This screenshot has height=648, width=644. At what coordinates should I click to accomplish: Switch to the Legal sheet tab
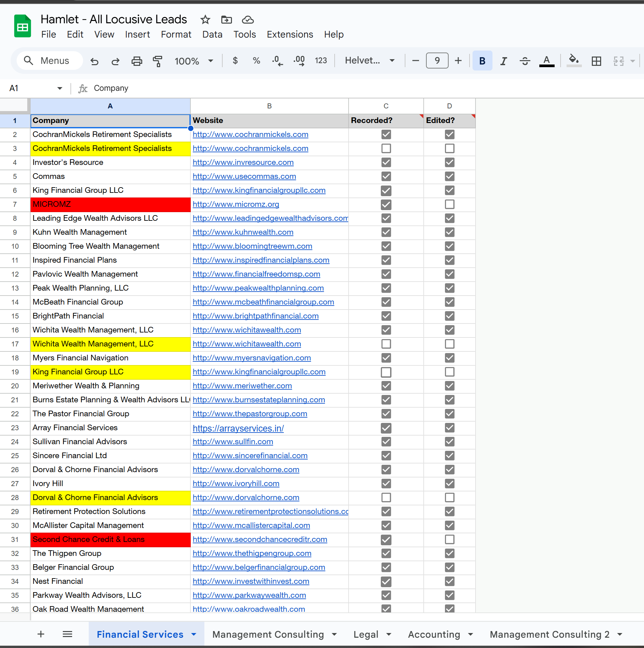click(x=366, y=634)
